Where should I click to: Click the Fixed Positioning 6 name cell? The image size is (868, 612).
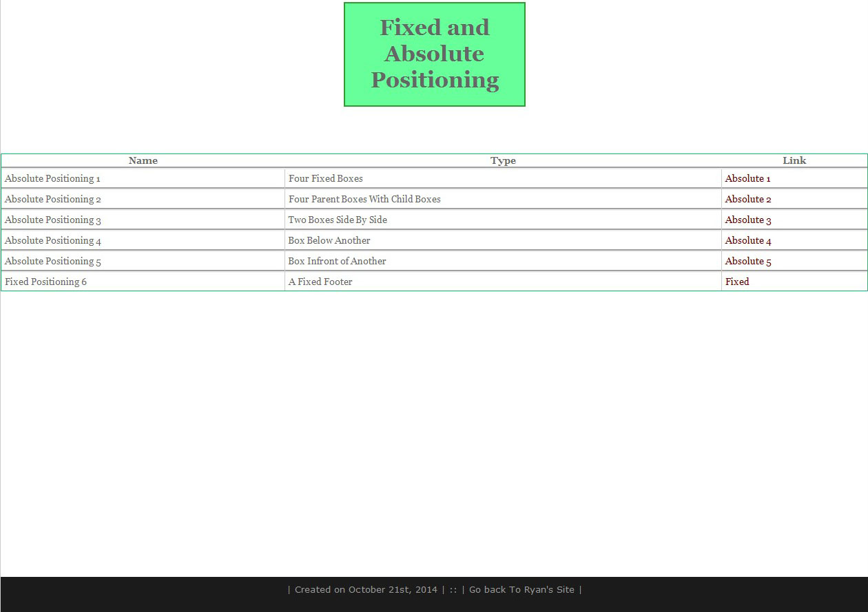click(46, 282)
